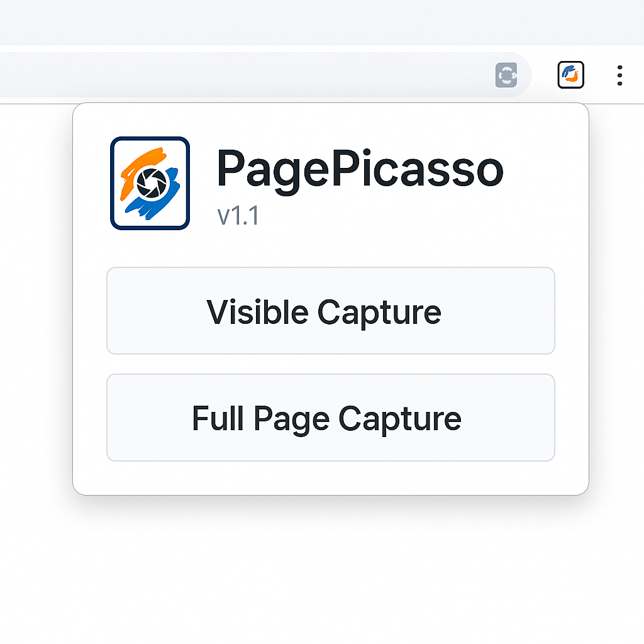Click the gap between the two capture buttons
Image resolution: width=644 pixels, height=644 pixels.
tap(330, 364)
